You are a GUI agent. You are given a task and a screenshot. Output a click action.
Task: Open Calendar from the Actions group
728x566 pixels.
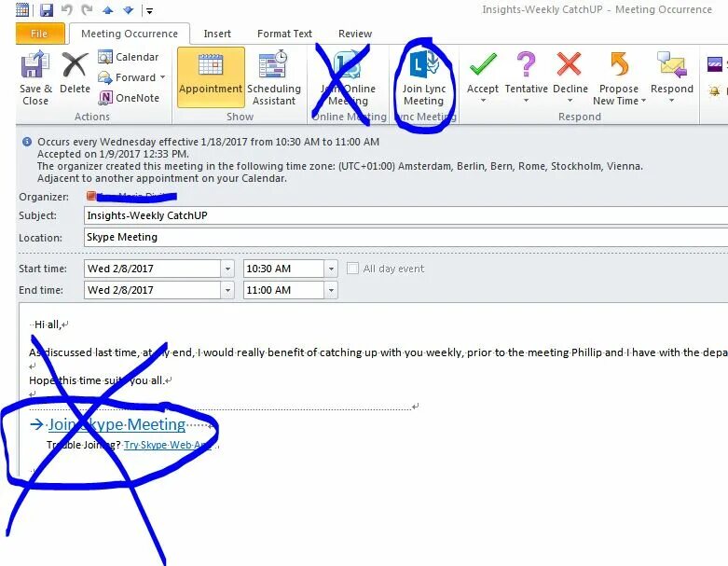[x=129, y=57]
